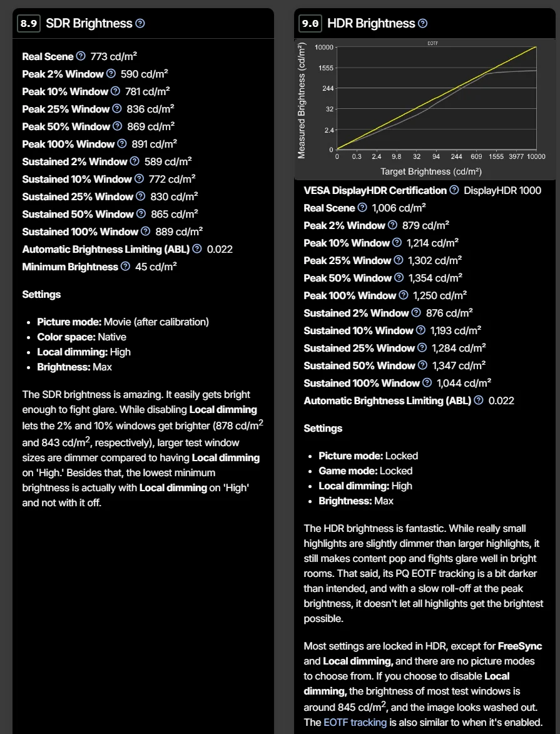Screen dimensions: 560x734
Task: Show info for HDR Sustained 100% Window
Action: coord(427,383)
